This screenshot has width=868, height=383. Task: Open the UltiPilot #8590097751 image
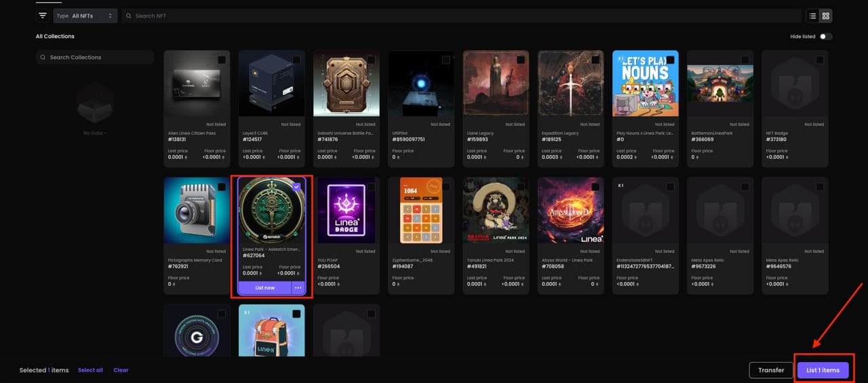pos(421,83)
